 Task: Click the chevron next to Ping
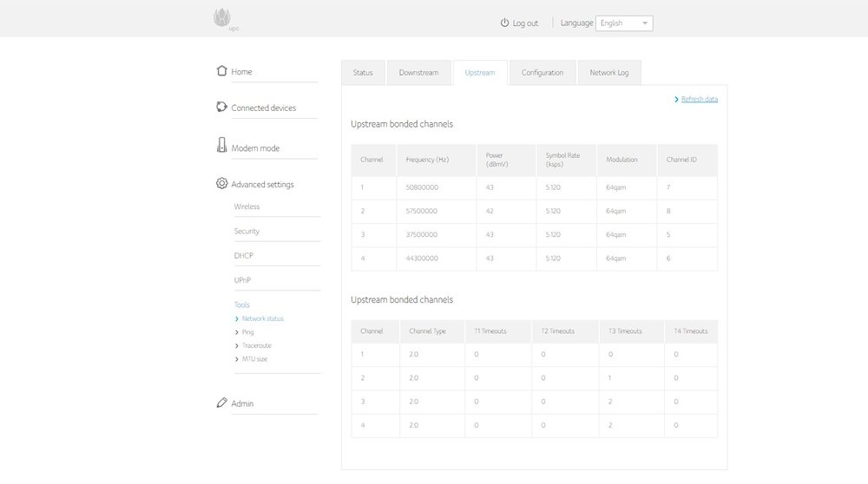(x=237, y=332)
